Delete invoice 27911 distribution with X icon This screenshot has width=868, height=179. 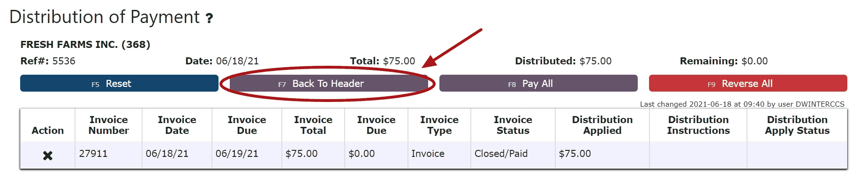tap(47, 156)
